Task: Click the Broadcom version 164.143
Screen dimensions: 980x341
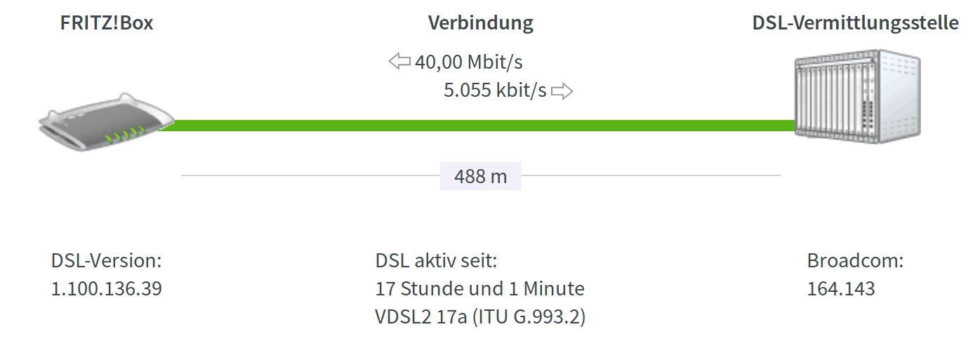Action: point(841,288)
